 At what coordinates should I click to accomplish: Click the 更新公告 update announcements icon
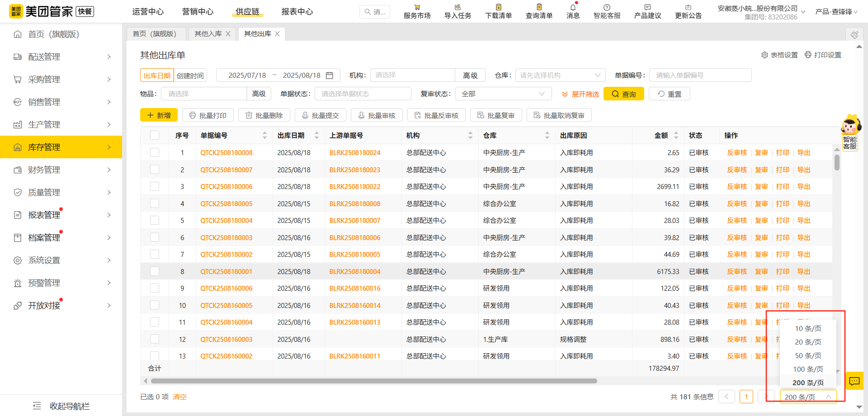click(688, 11)
